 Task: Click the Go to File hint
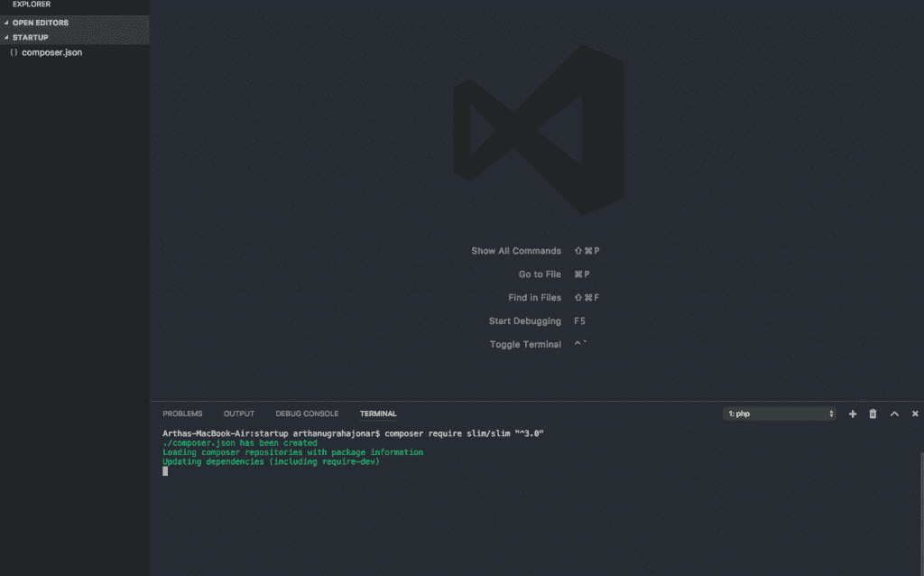tap(540, 274)
